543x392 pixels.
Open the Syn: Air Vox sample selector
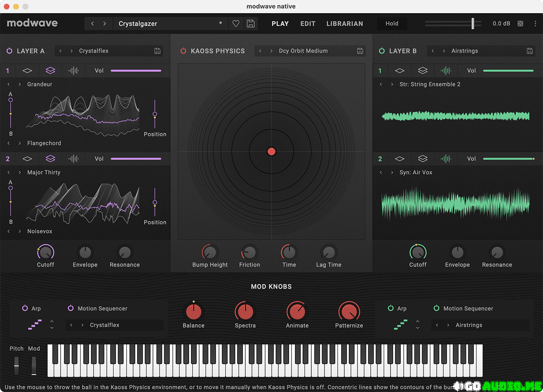pyautogui.click(x=416, y=172)
